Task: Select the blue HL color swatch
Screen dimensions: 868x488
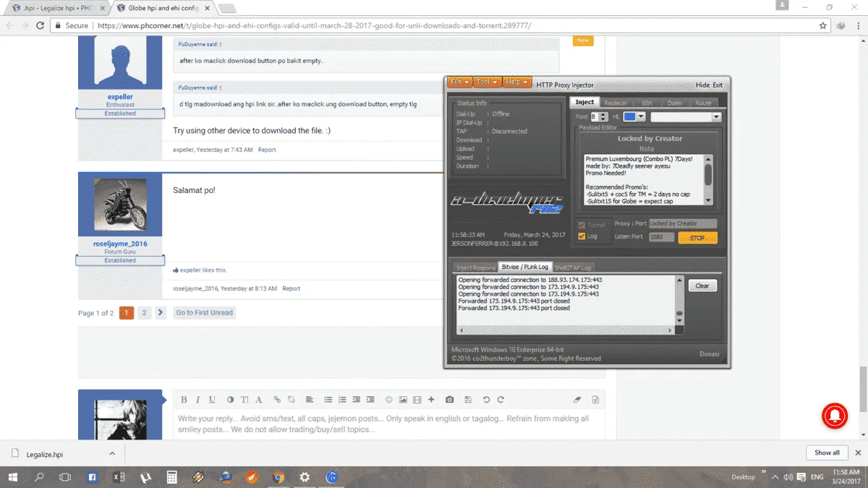Action: click(630, 116)
